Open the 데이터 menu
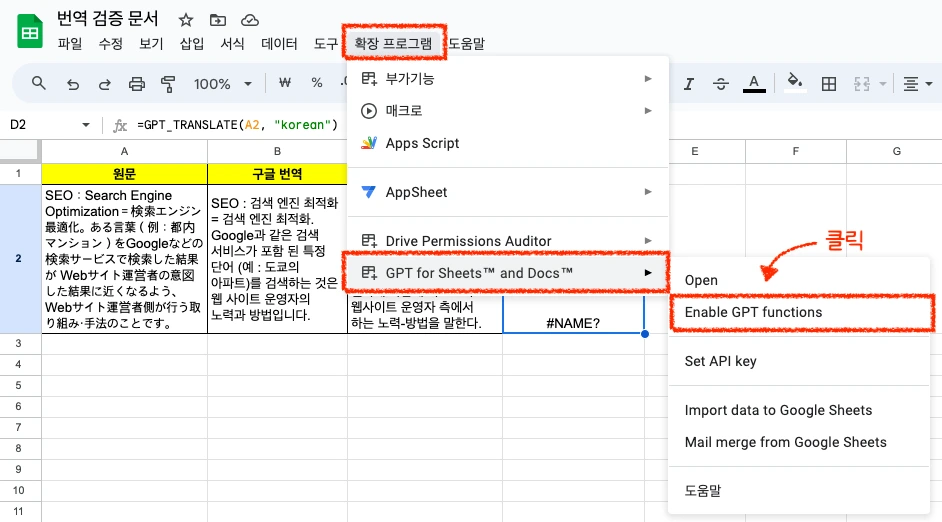942x522 pixels. (279, 44)
